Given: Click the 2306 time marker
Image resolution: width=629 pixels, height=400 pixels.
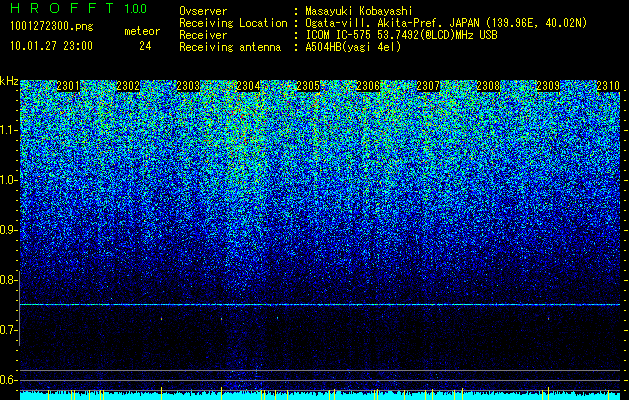Looking at the screenshot, I should click(x=368, y=86).
